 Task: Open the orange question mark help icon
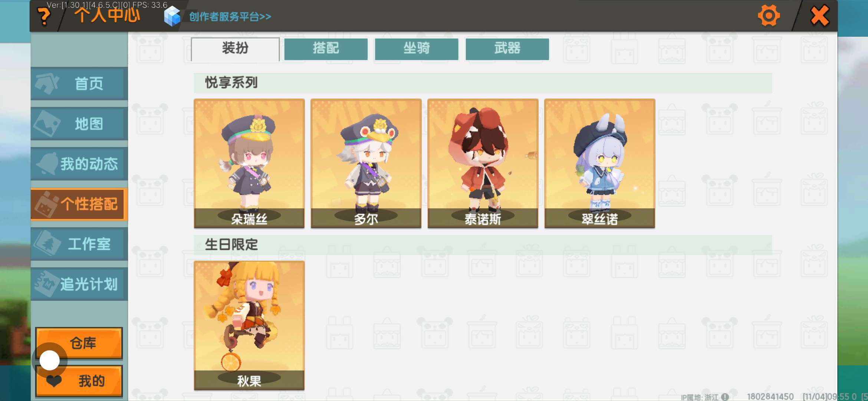coord(44,17)
